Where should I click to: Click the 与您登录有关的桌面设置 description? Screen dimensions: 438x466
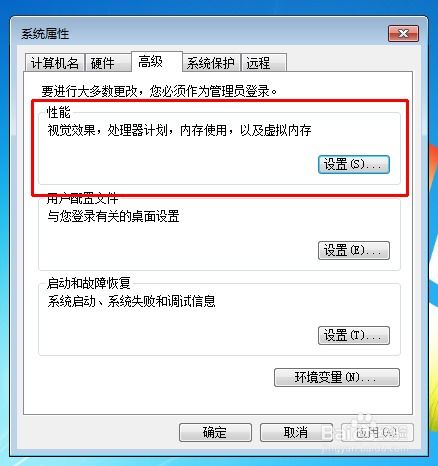point(113,216)
